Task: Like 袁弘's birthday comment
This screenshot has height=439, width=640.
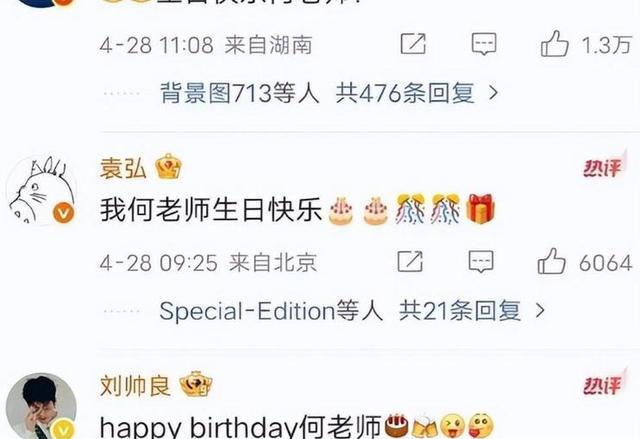Action: coord(551,261)
